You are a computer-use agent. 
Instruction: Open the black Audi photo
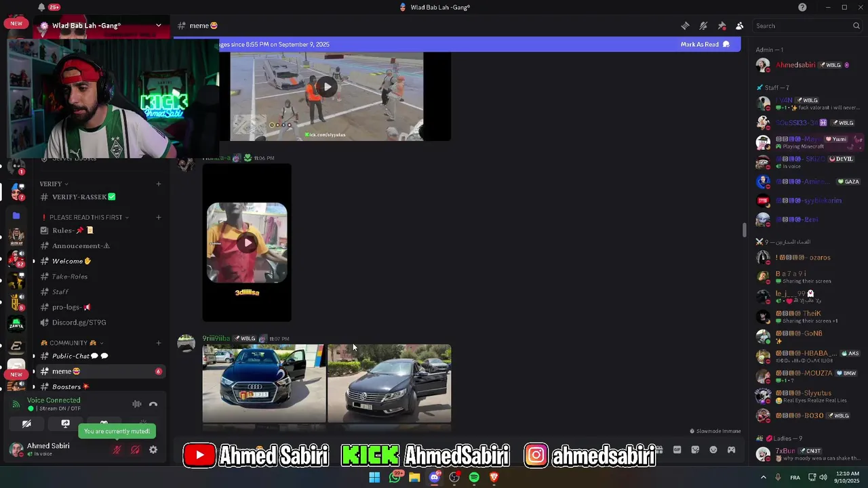[x=264, y=384]
